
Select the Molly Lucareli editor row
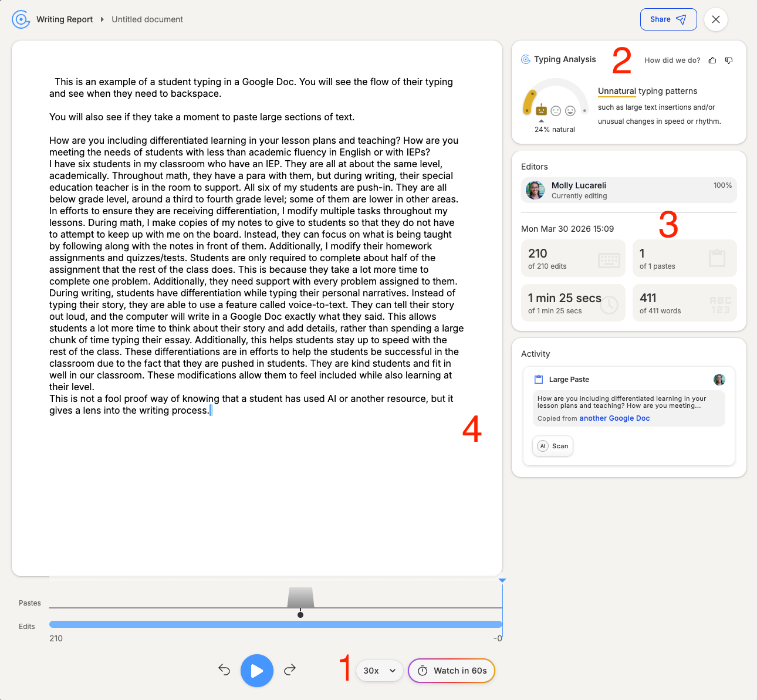[628, 190]
